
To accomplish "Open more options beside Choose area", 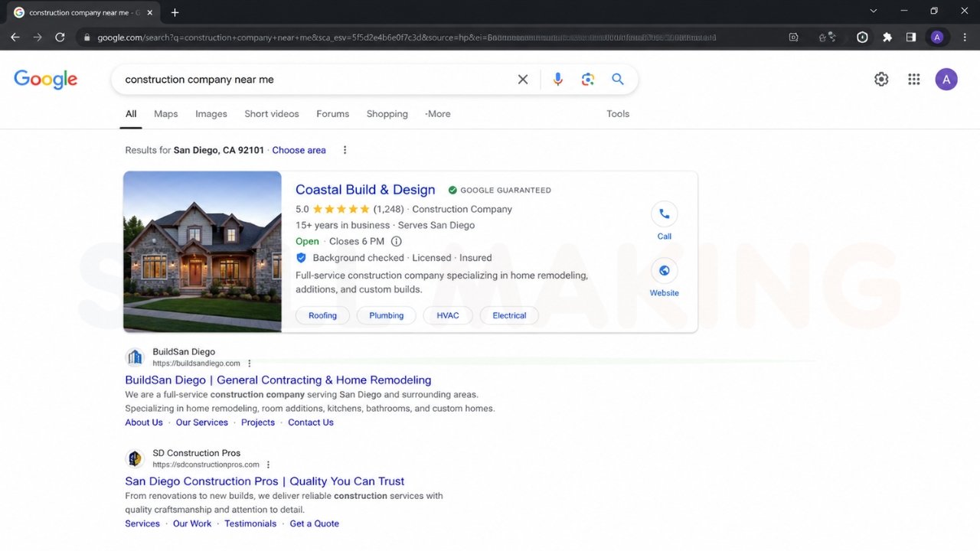I will click(x=345, y=150).
